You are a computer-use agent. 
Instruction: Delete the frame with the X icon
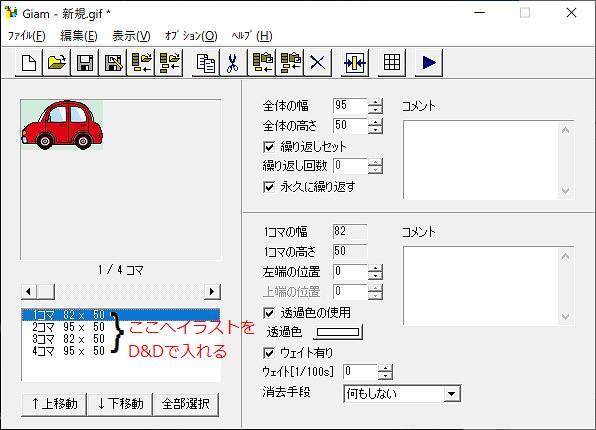[x=317, y=63]
